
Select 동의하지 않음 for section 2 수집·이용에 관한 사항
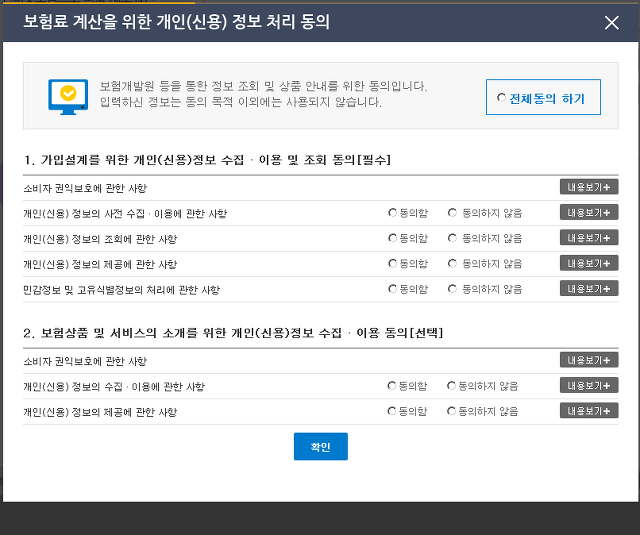tap(451, 386)
